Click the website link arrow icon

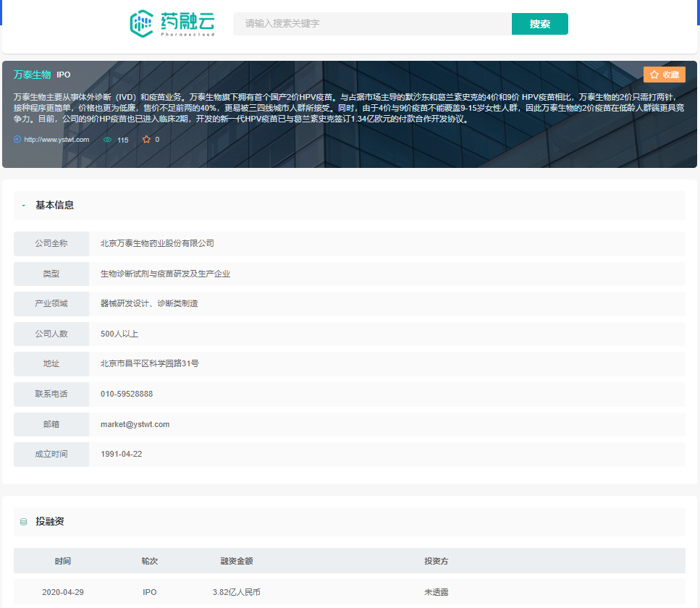pos(17,139)
